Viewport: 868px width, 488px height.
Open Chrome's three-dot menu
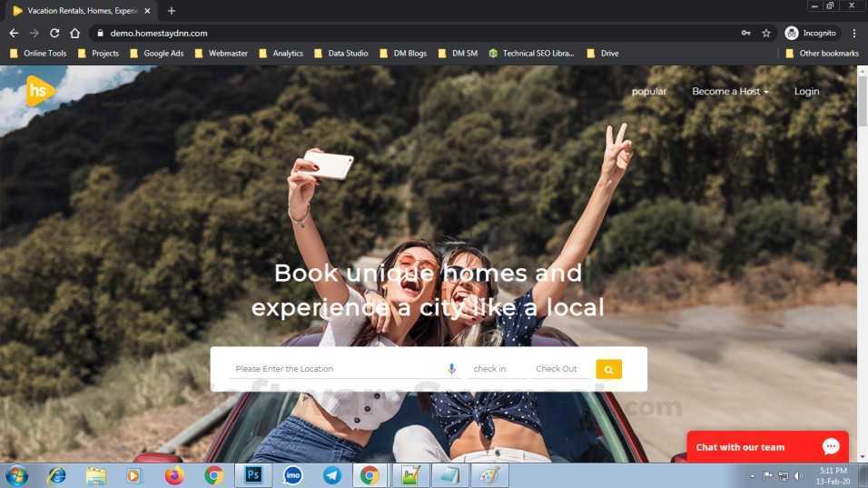click(854, 34)
